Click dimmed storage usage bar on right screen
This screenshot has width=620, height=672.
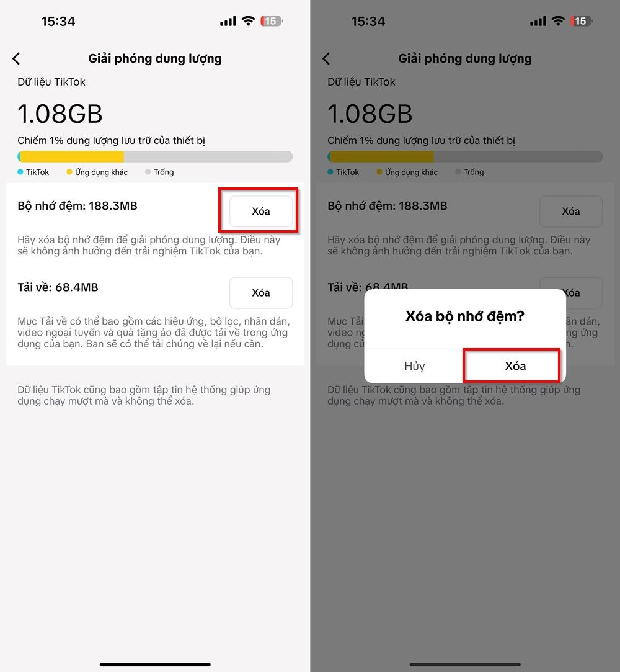(465, 156)
